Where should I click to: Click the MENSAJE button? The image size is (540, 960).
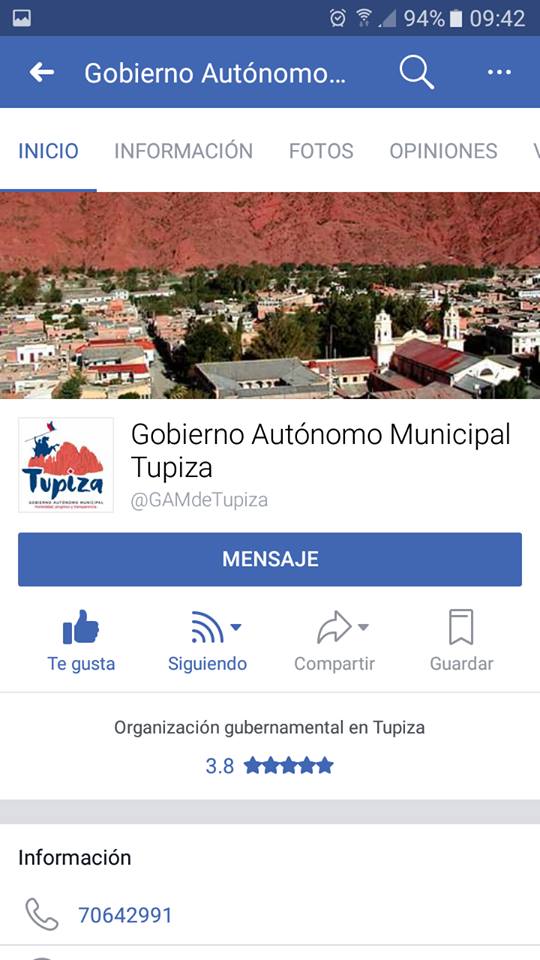click(x=270, y=559)
